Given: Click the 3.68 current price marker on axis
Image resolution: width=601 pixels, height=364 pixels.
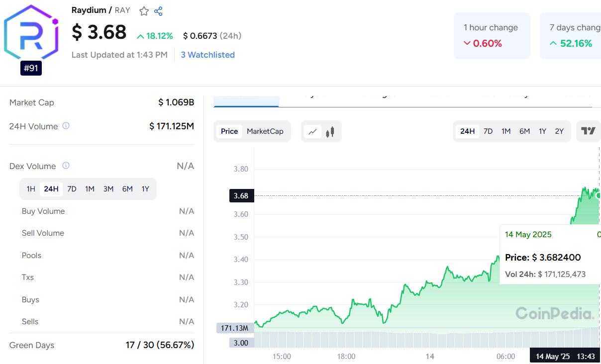Looking at the screenshot, I should 241,196.
